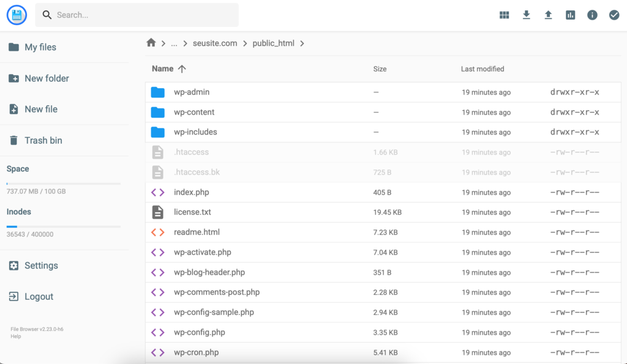
Task: Select the wp-blog-header.php file name
Action: tap(209, 272)
